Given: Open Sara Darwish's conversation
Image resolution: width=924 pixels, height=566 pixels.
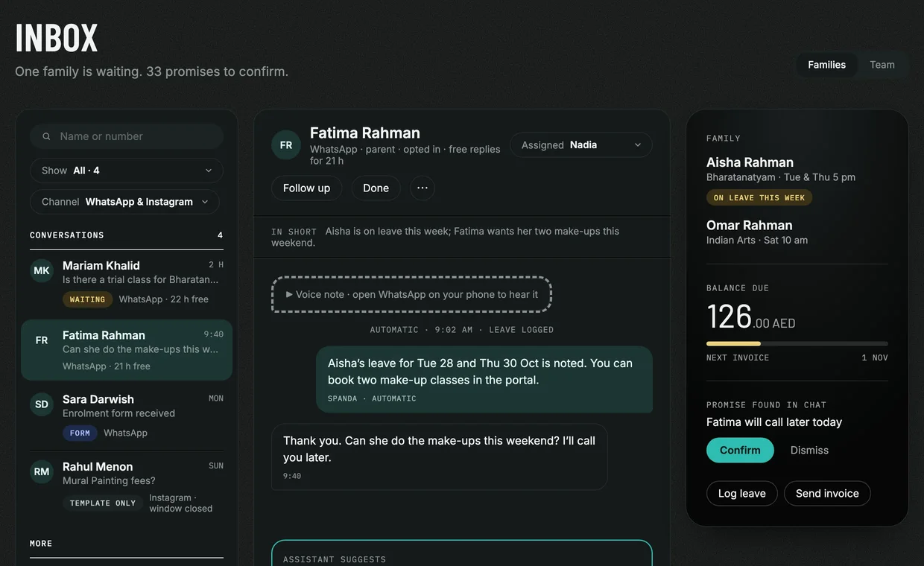Looking at the screenshot, I should coord(127,416).
